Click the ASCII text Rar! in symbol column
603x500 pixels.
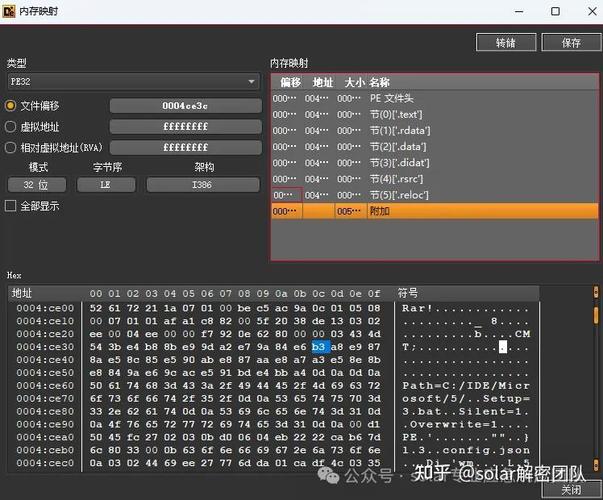pyautogui.click(x=417, y=308)
